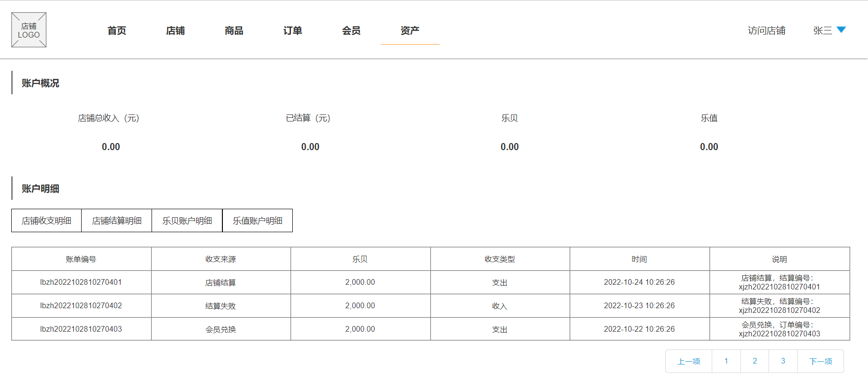The width and height of the screenshot is (868, 387).
Task: Go to the next page 下一项
Action: pos(821,361)
